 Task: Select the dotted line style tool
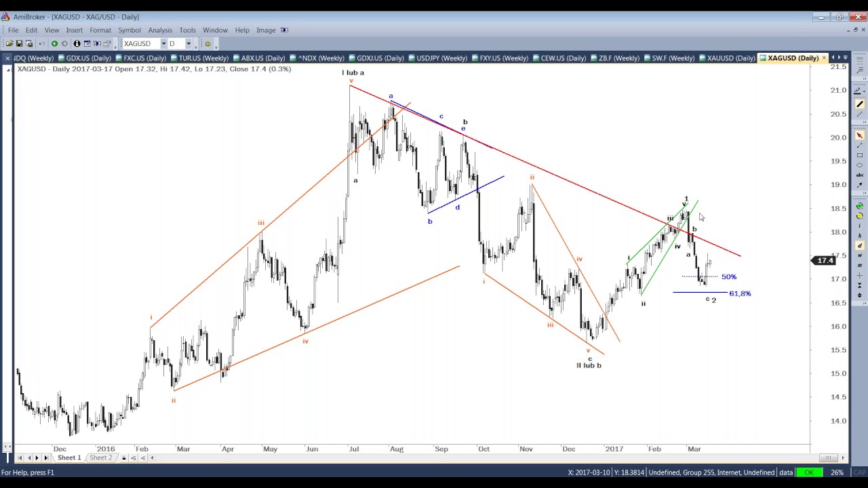pyautogui.click(x=859, y=115)
